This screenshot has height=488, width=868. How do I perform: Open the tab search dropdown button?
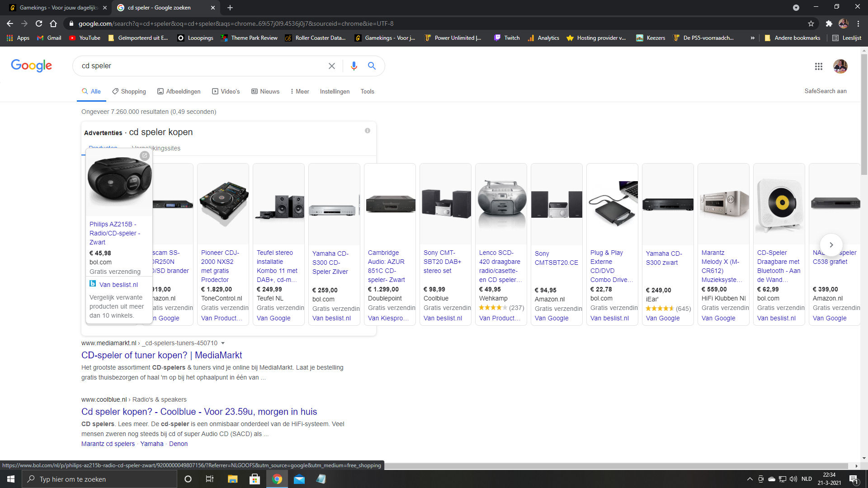point(796,8)
